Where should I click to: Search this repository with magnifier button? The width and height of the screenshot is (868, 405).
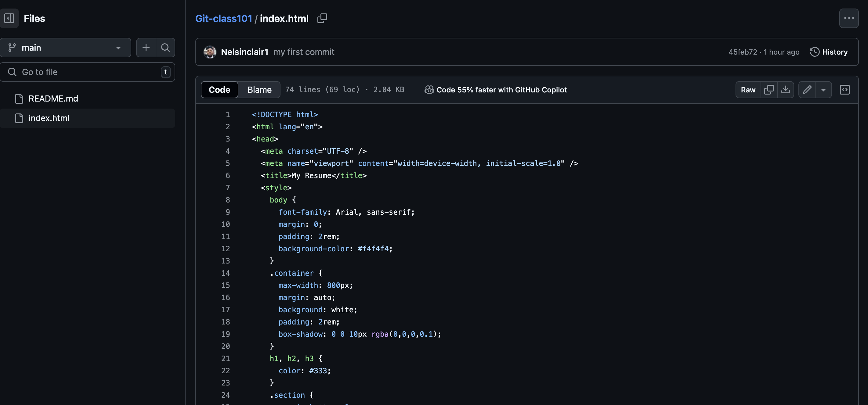(165, 48)
